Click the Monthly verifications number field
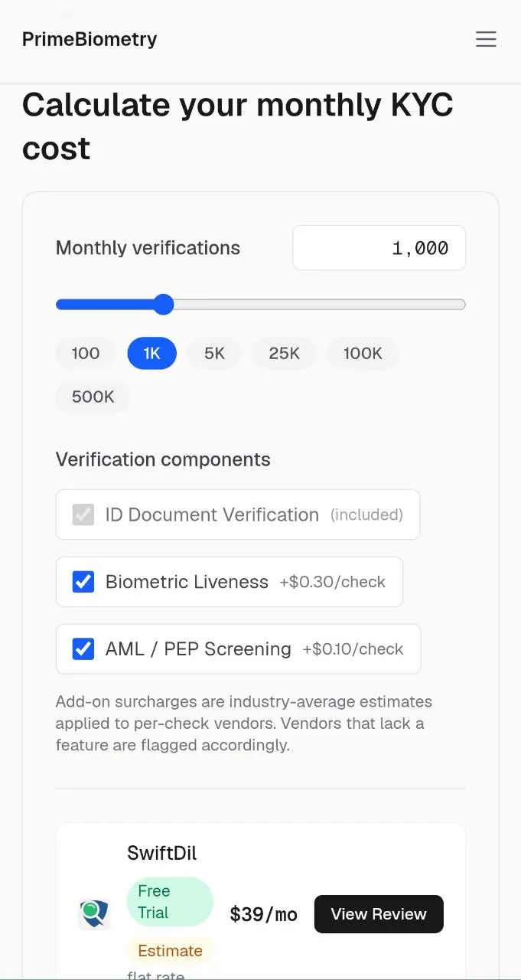 (379, 247)
